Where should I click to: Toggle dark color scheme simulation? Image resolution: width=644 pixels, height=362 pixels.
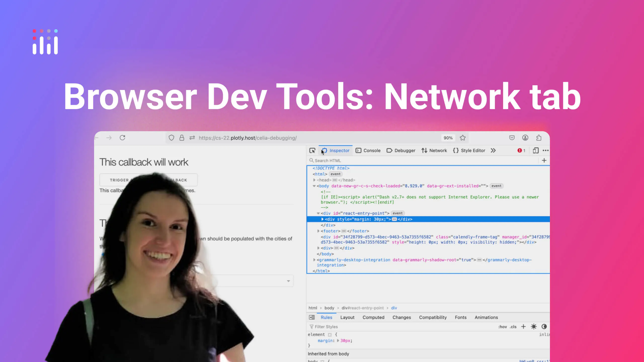click(544, 327)
